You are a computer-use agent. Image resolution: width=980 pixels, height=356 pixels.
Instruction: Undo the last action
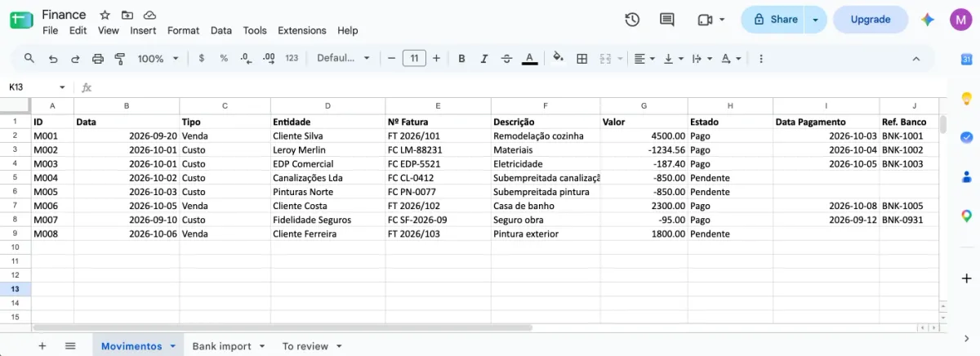53,59
